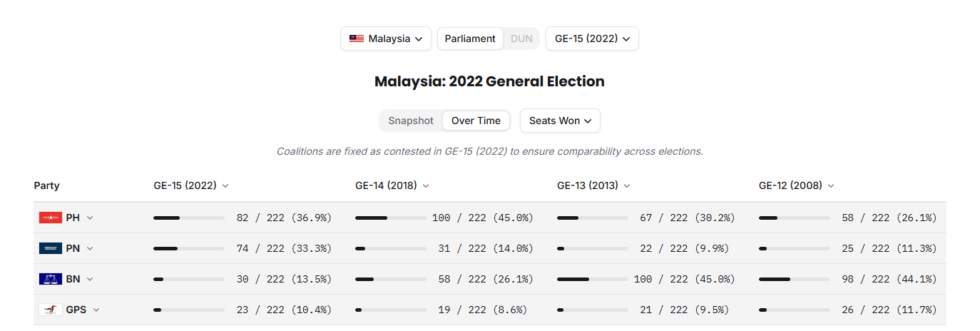Click the GE-13 (2013) column header
Screen dimensions: 980x331
[x=594, y=185]
